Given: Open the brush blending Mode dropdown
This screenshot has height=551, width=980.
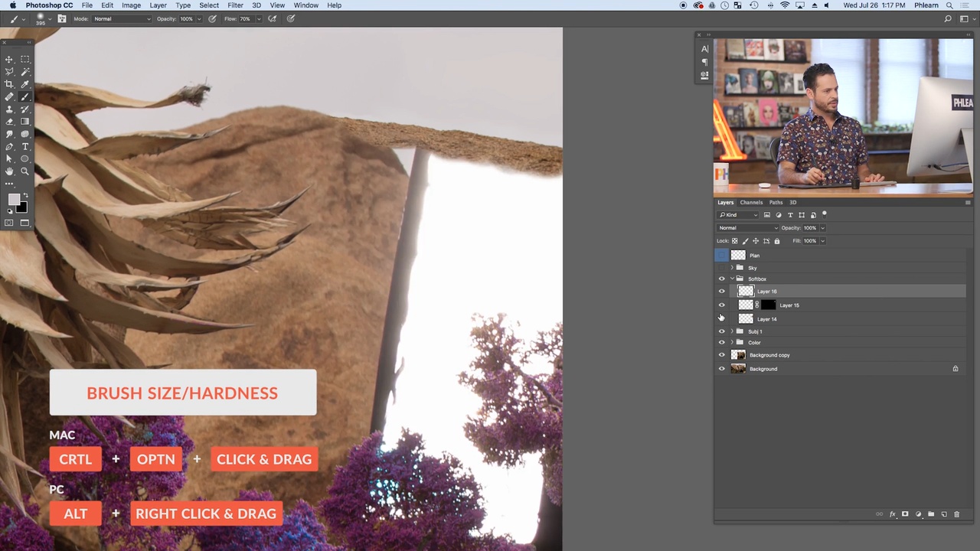Looking at the screenshot, I should point(122,18).
